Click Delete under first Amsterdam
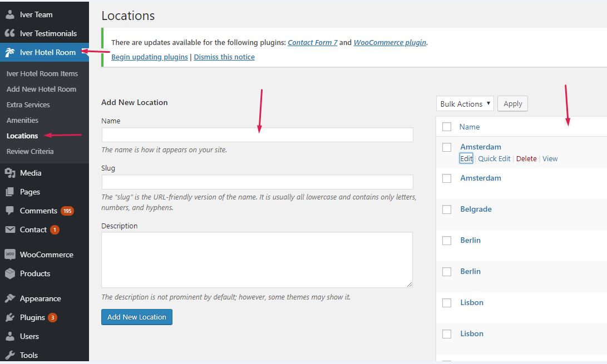 (x=526, y=158)
